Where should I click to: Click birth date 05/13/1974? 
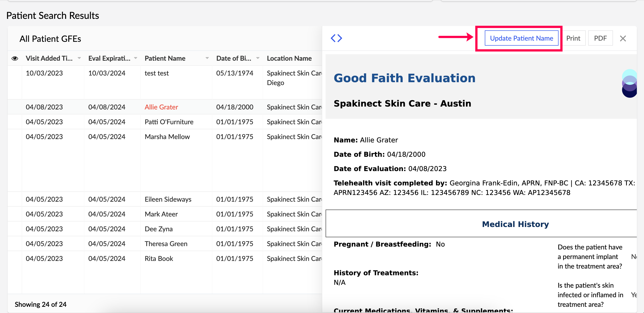point(234,73)
